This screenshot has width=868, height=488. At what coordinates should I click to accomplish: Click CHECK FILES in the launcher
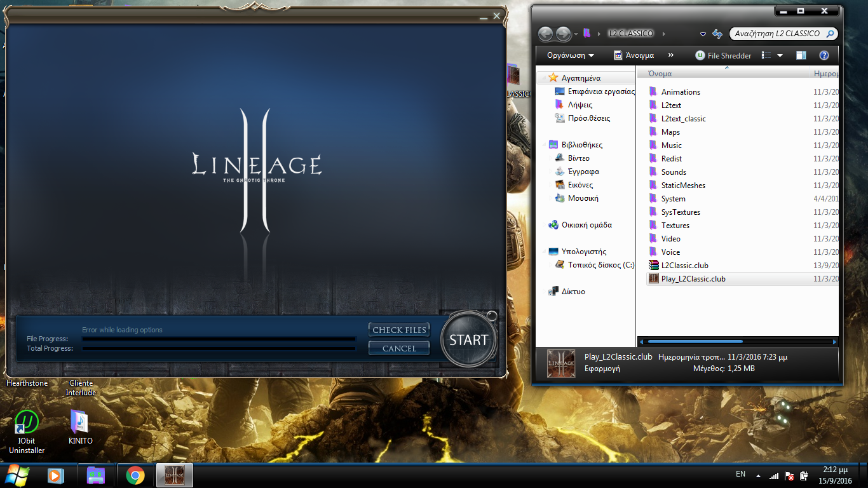[399, 330]
